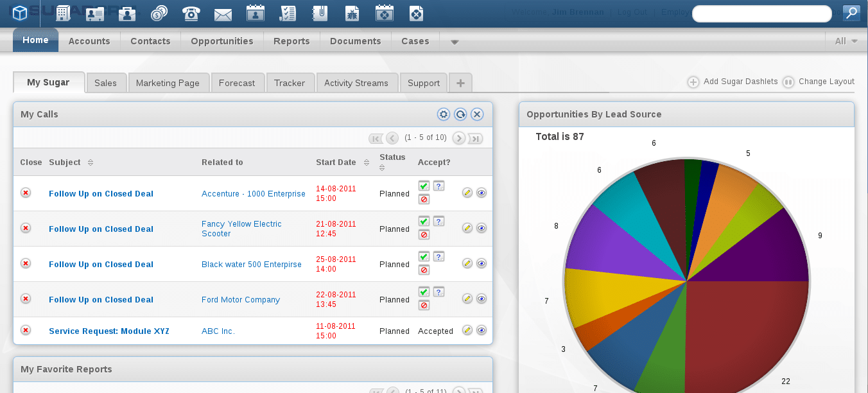Open the All filter dropdown
This screenshot has height=393, width=868.
tap(846, 41)
